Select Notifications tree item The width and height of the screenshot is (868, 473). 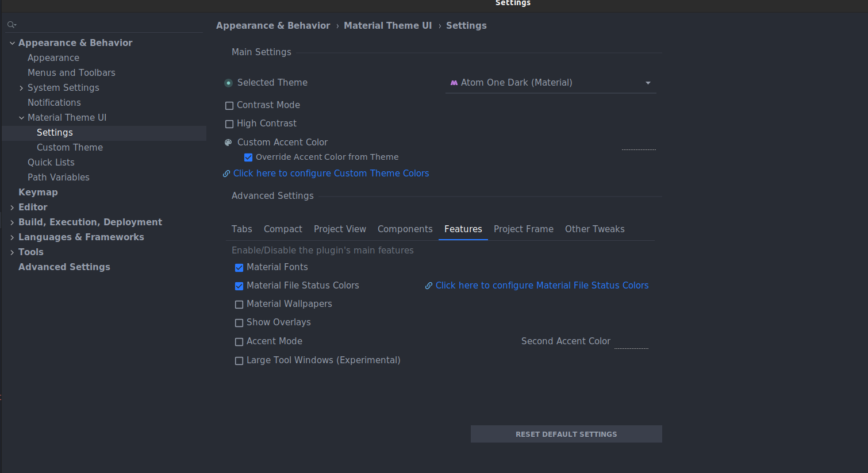pyautogui.click(x=54, y=102)
